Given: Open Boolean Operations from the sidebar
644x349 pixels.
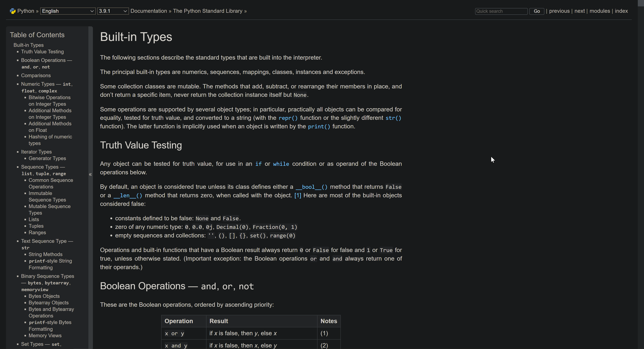Looking at the screenshot, I should tap(46, 60).
